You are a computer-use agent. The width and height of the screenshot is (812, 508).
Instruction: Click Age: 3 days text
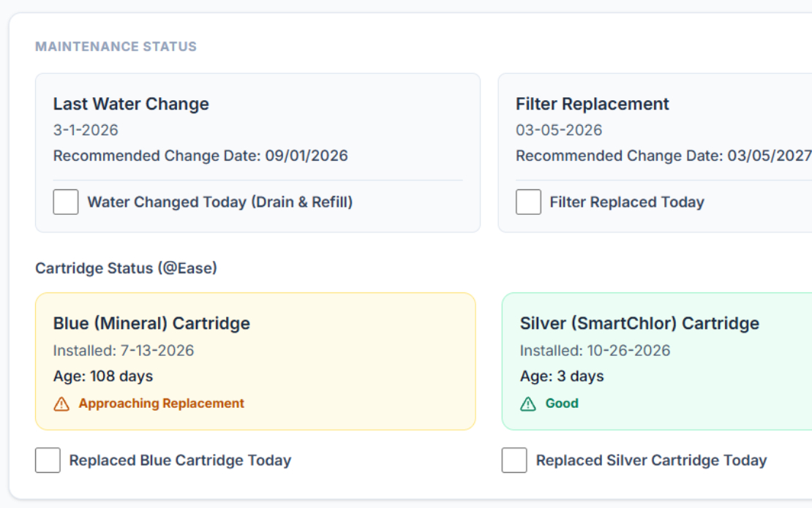562,376
